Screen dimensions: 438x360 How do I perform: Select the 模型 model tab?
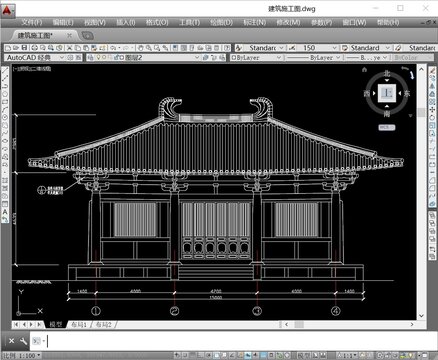[x=56, y=324]
